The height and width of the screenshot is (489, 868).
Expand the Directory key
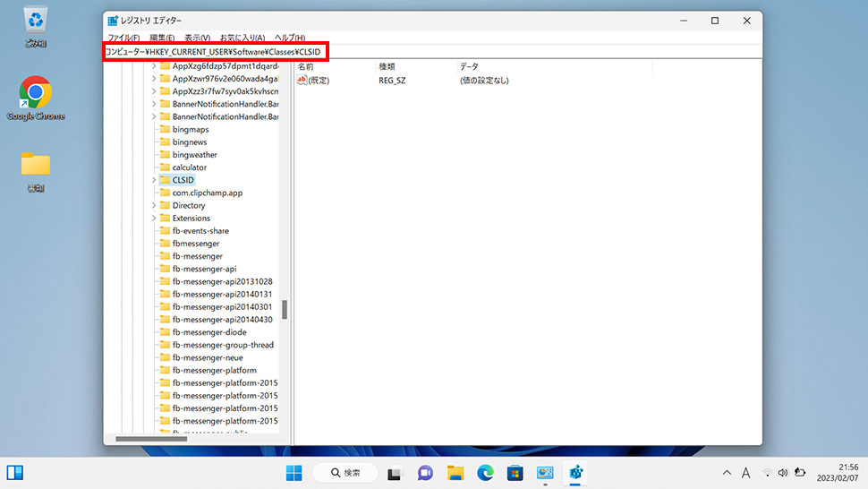[x=154, y=205]
